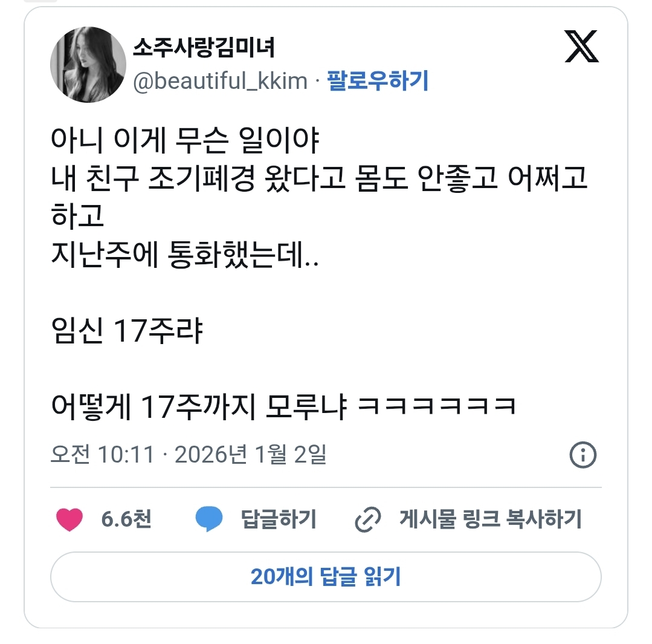This screenshot has height=644, width=652.
Task: Click the pink heart like icon
Action: 69,519
